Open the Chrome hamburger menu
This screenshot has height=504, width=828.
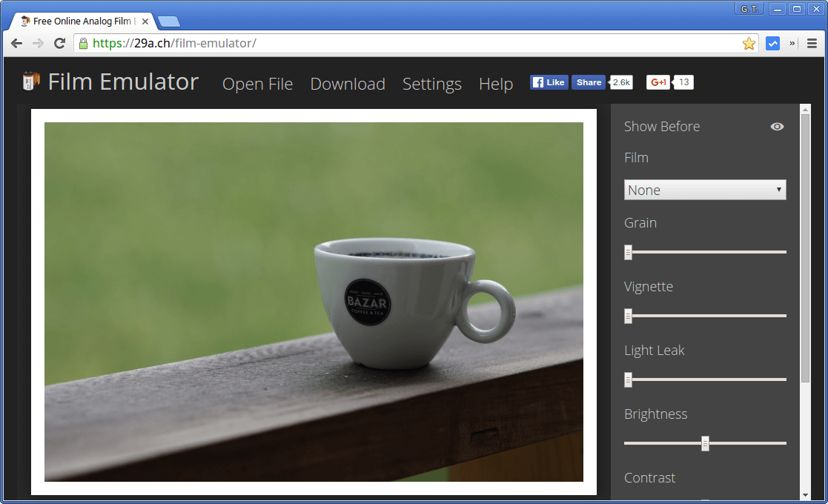tap(812, 43)
